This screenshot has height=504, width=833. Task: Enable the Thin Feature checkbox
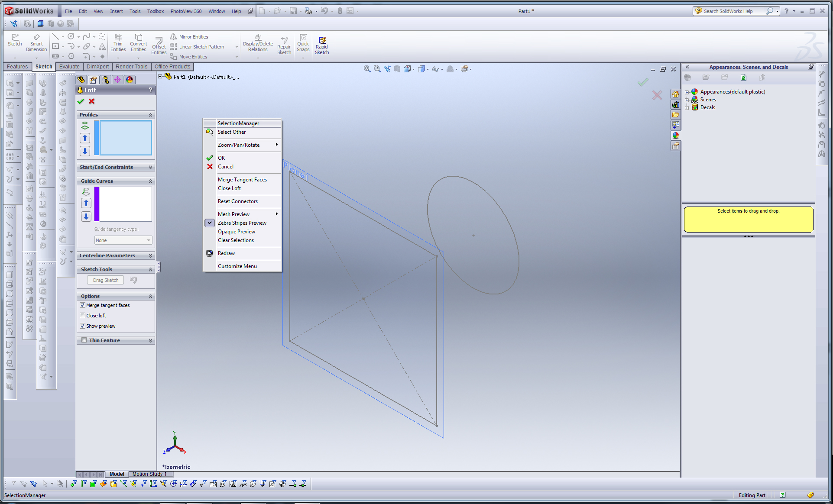(84, 340)
